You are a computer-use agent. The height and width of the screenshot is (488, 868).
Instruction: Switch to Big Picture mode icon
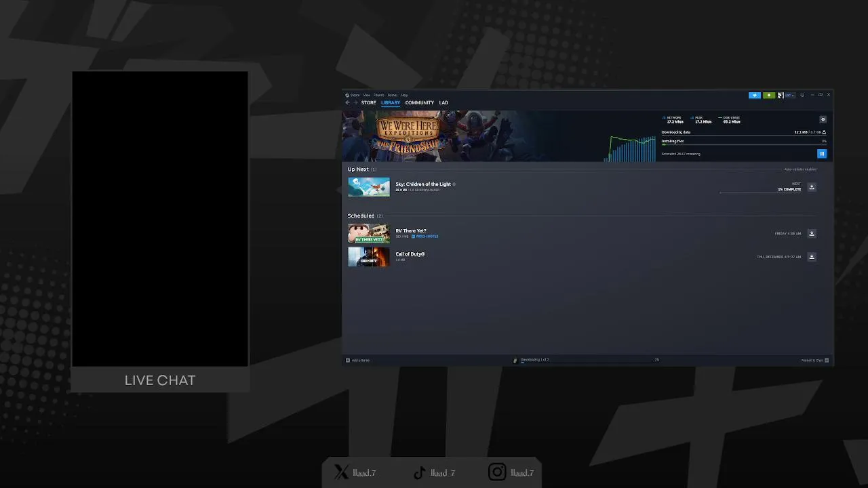[x=802, y=95]
